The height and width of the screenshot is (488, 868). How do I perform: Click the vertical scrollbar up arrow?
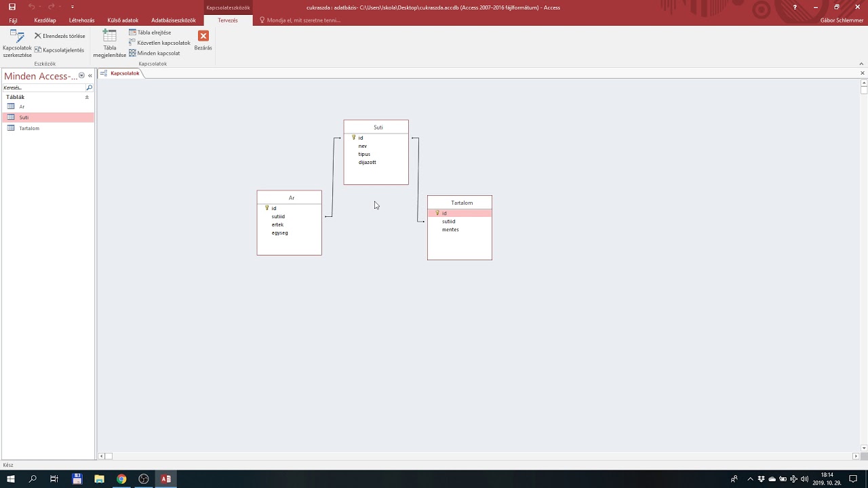(864, 82)
